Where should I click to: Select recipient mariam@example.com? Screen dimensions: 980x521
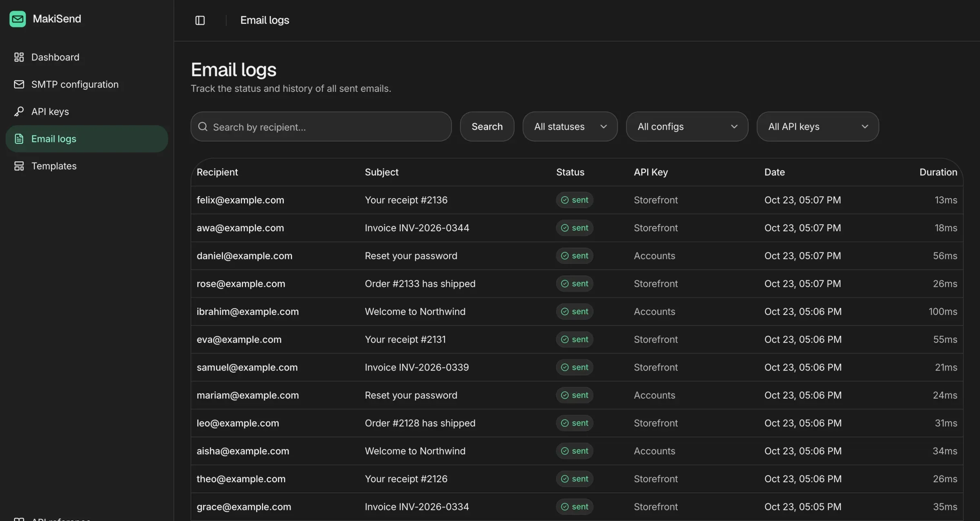[x=247, y=395]
